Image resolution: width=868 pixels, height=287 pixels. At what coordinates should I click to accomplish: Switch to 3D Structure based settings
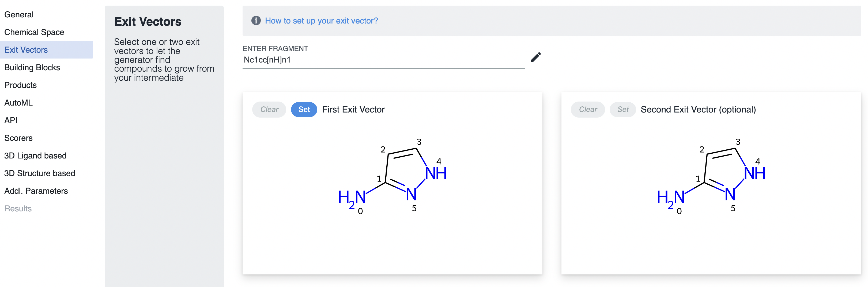coord(39,173)
